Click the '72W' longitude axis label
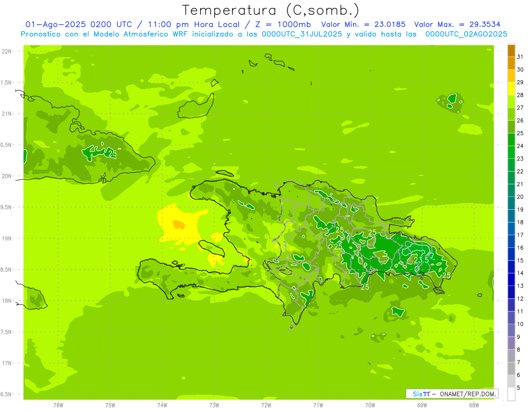 (266, 405)
